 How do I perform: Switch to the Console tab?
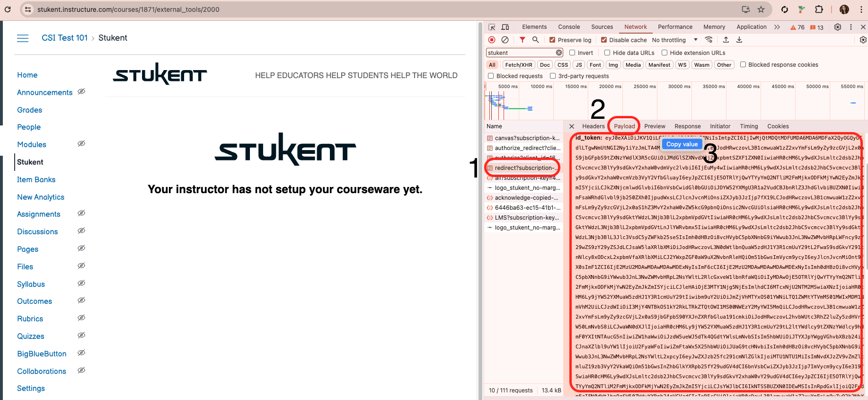569,27
